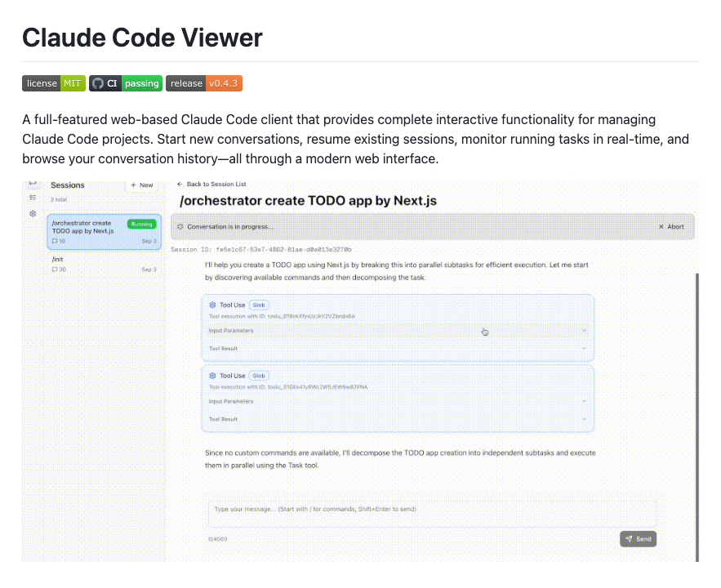Click the message count icon showing 10
Image resolution: width=721 pixels, height=588 pixels.
[x=55, y=241]
